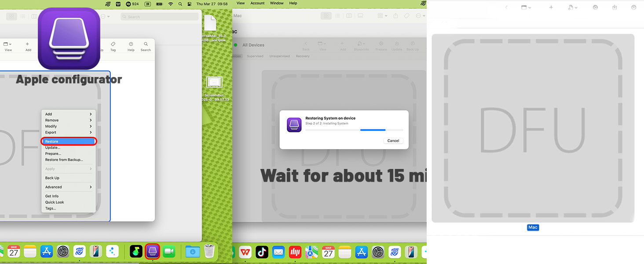Open the Trash in the Dock
The height and width of the screenshot is (264, 644).
[x=210, y=251]
